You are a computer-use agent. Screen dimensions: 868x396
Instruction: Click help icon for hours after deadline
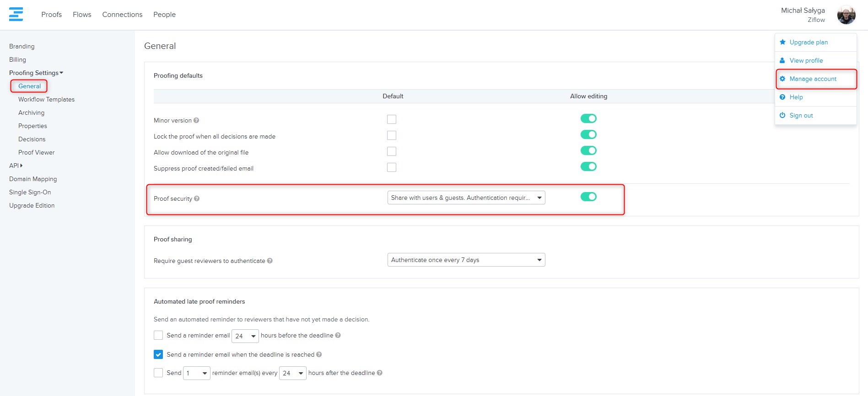tap(380, 373)
